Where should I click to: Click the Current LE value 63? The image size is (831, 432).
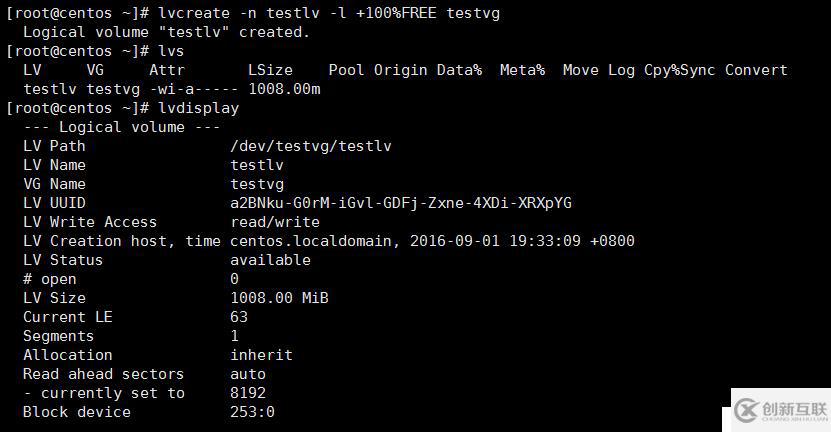(239, 317)
